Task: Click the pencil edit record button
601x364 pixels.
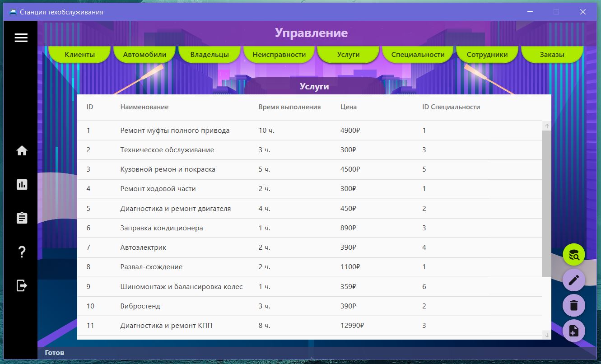Action: 574,280
